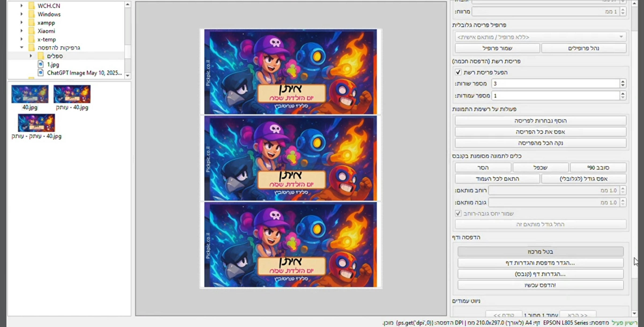Expand the Xiaomi tree node
Viewport: 644px width, 327px height.
coord(22,31)
